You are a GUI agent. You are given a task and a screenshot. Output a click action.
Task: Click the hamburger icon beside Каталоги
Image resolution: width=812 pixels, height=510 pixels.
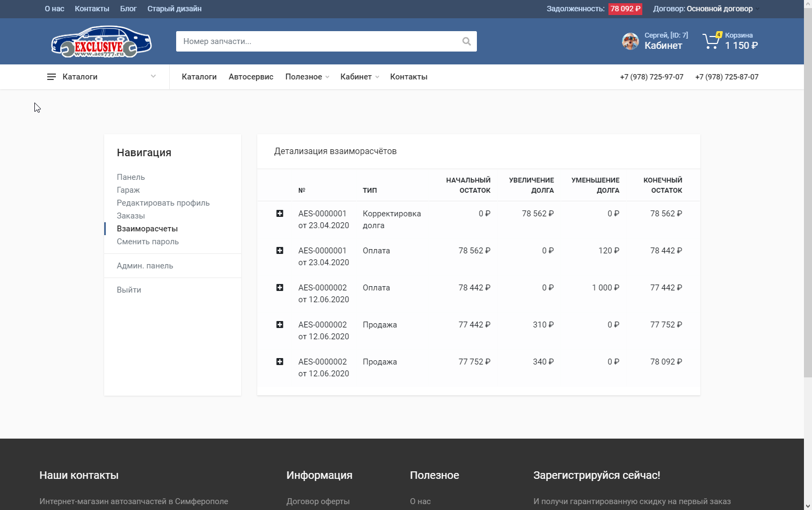(52, 77)
